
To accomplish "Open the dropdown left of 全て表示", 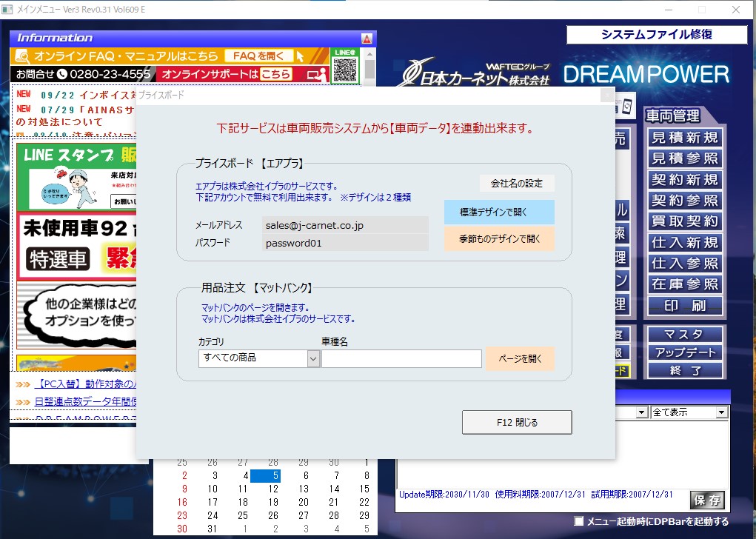I will pos(641,412).
